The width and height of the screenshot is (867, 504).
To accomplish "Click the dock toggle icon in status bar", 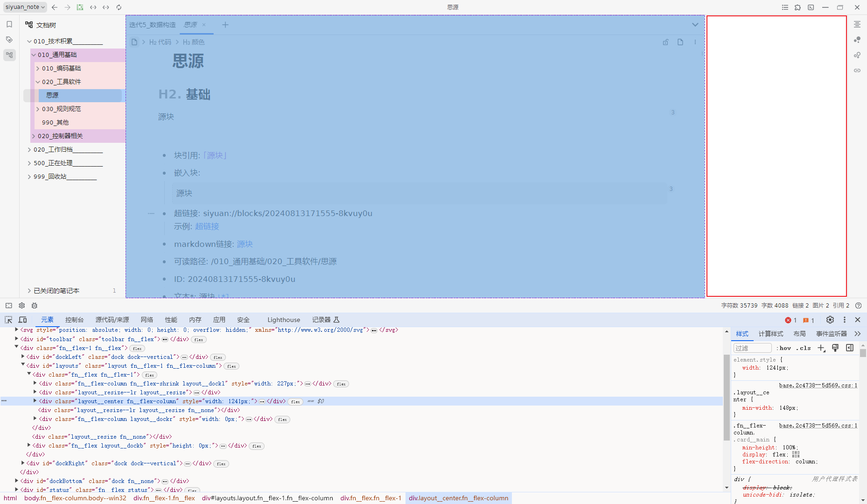I will [9, 306].
